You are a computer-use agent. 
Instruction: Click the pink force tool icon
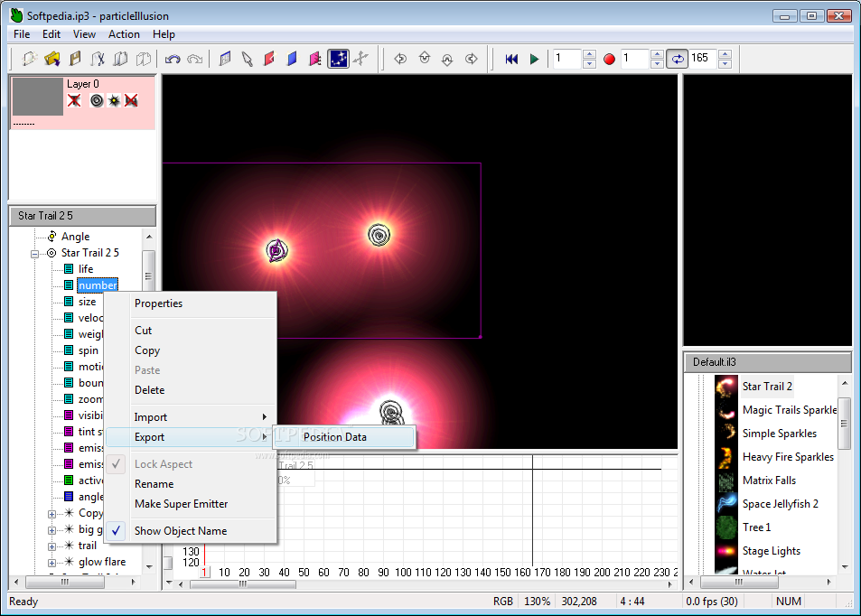click(315, 58)
